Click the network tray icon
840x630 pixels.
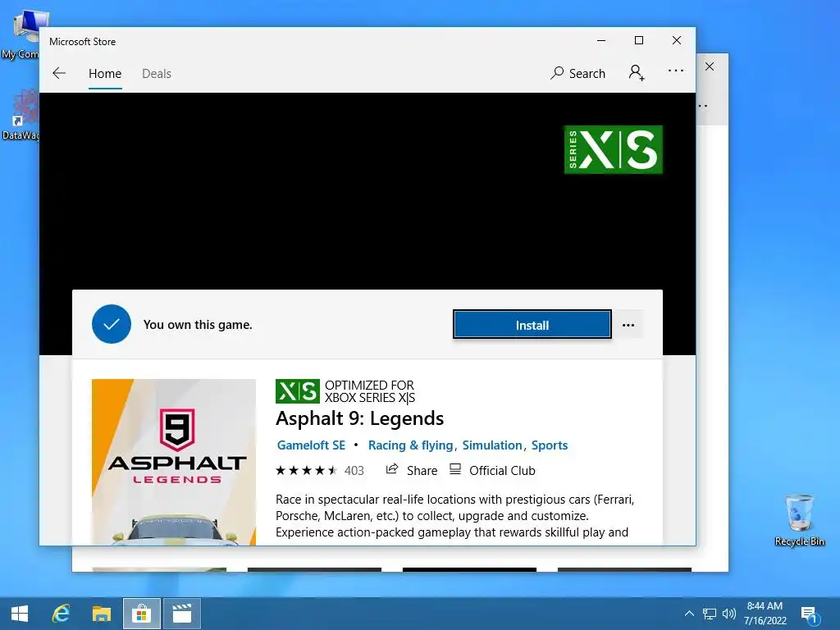(710, 614)
